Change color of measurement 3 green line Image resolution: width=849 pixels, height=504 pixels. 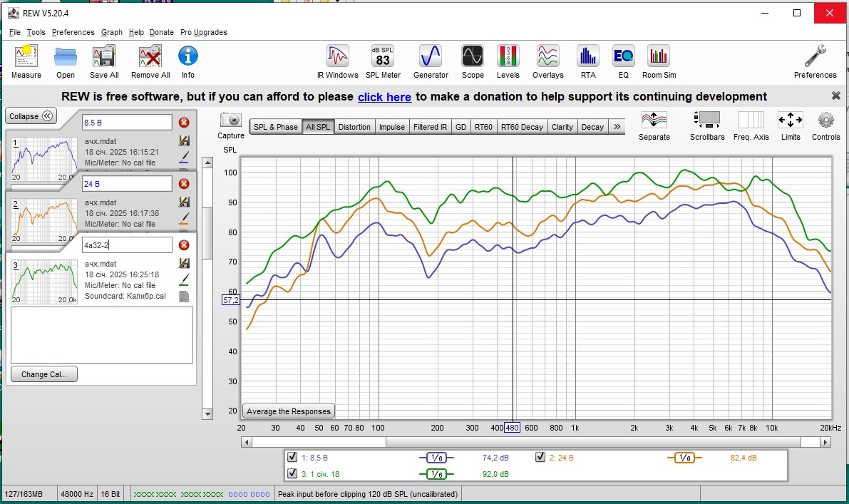[184, 280]
